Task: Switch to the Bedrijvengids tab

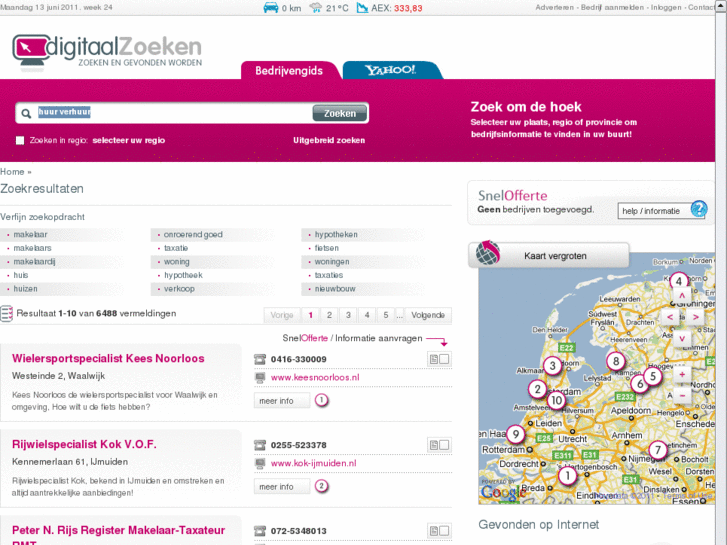Action: click(x=289, y=71)
